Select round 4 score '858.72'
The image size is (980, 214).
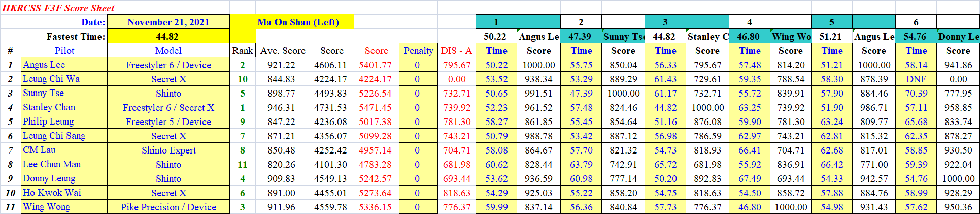click(790, 193)
